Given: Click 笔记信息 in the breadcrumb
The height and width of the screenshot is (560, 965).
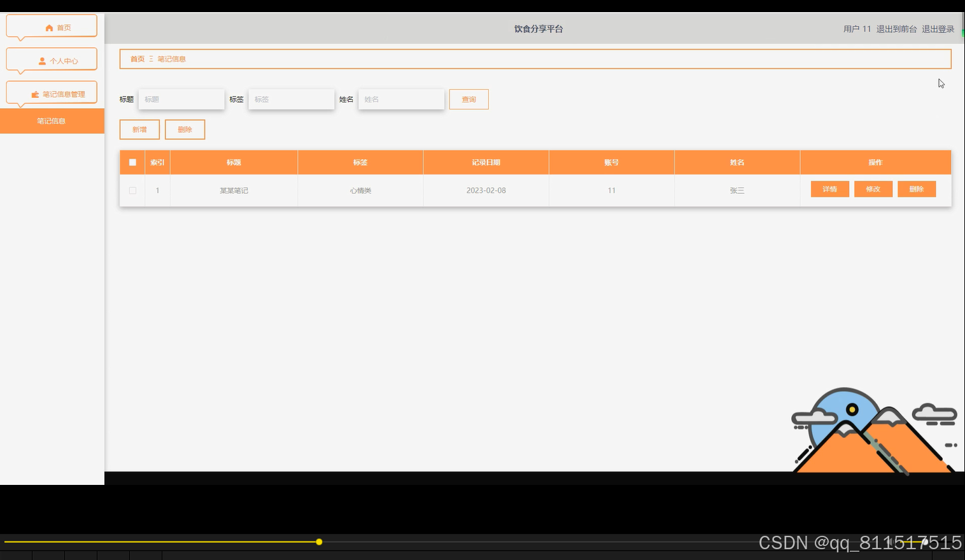Looking at the screenshot, I should pos(172,59).
